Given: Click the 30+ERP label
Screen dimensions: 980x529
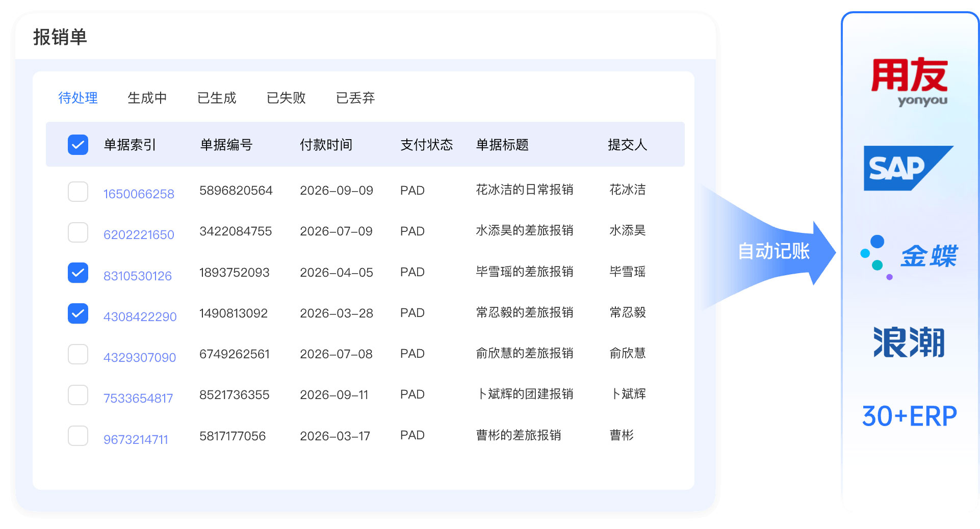Looking at the screenshot, I should click(x=909, y=416).
